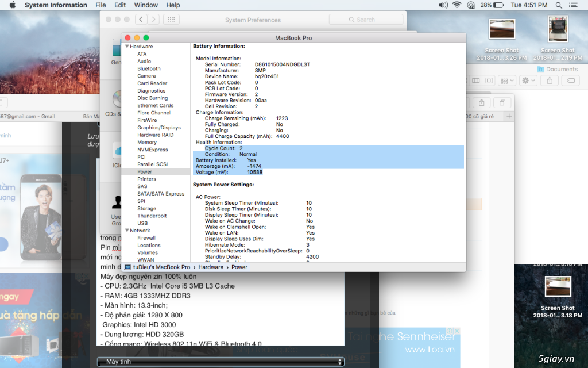Switch to gallery view in Finder toolbar
Image resolution: width=588 pixels, height=368 pixels.
[489, 80]
